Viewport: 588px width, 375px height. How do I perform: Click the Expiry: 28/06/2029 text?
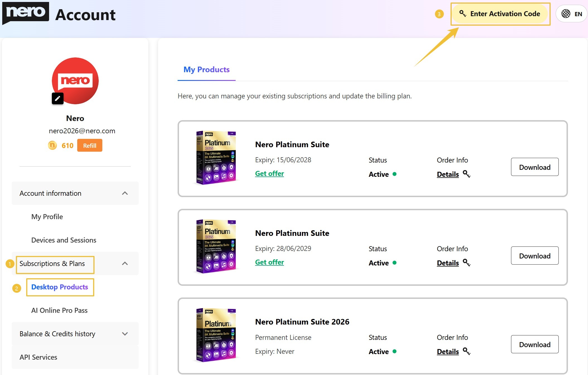pos(283,248)
